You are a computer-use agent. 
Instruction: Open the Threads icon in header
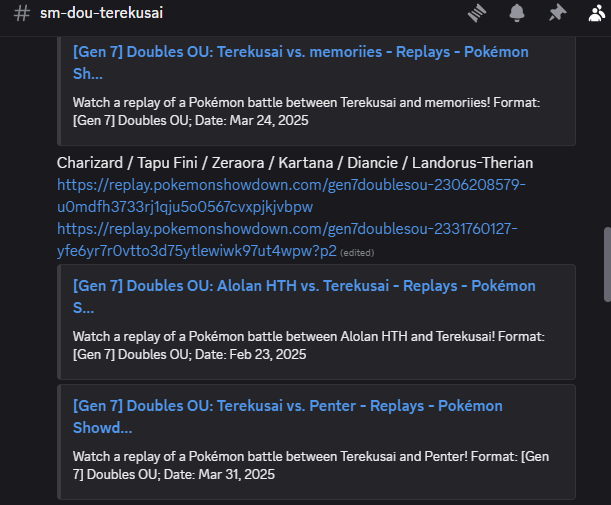coord(477,13)
